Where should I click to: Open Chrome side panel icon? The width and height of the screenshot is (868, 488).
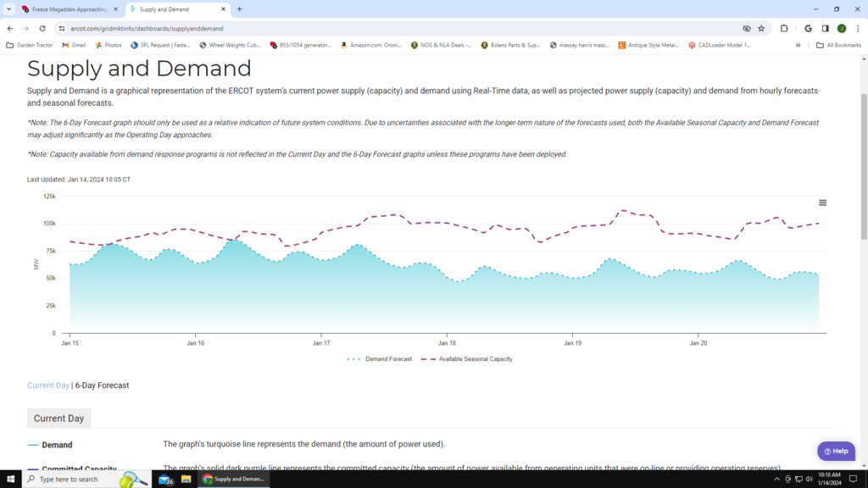coord(825,28)
